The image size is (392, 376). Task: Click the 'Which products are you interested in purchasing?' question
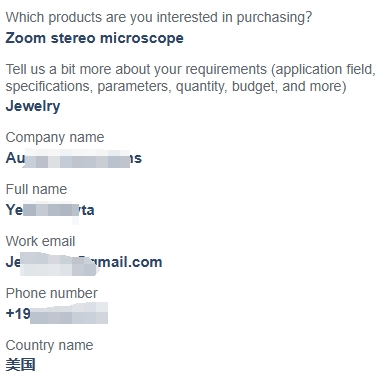coord(159,17)
